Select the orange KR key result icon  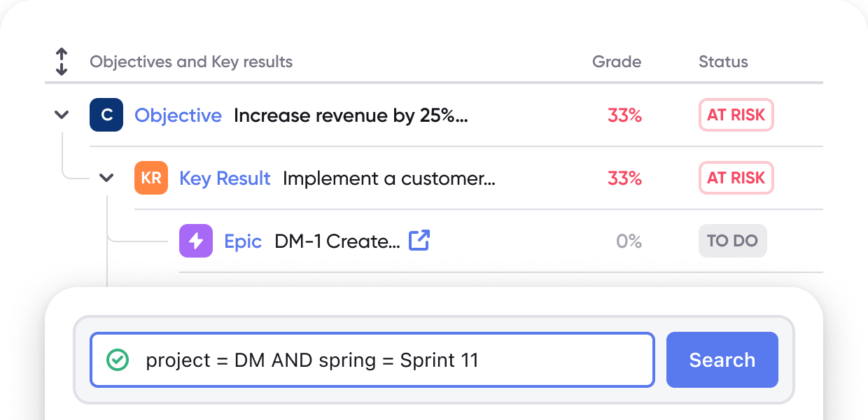[151, 178]
